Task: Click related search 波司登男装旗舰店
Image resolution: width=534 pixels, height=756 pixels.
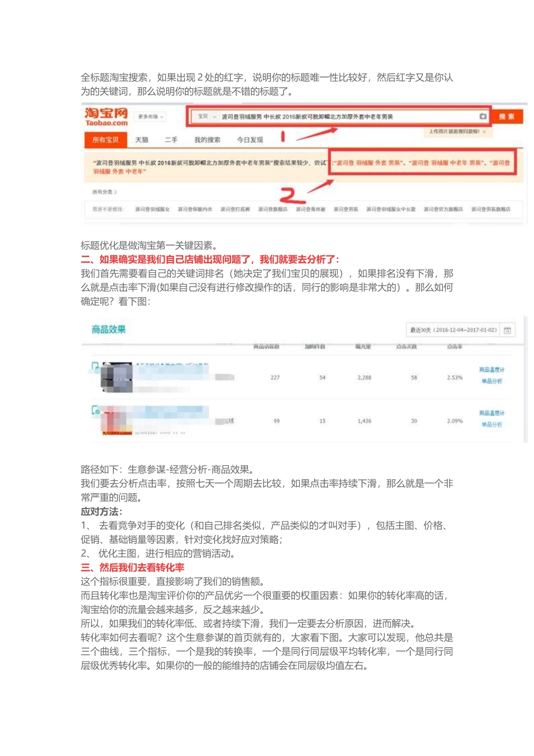Action: tap(491, 209)
